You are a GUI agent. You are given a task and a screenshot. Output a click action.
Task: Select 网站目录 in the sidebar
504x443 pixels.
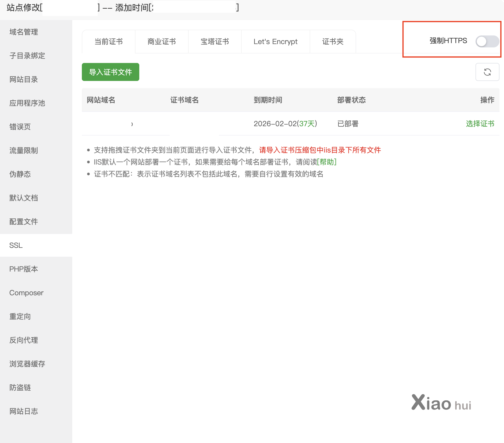[24, 79]
